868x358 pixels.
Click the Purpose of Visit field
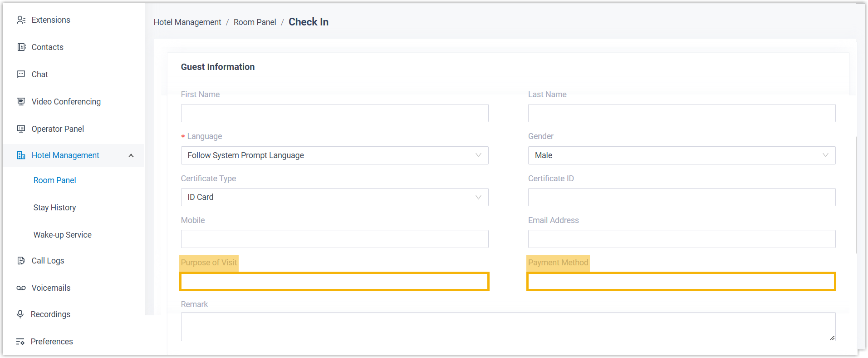334,282
